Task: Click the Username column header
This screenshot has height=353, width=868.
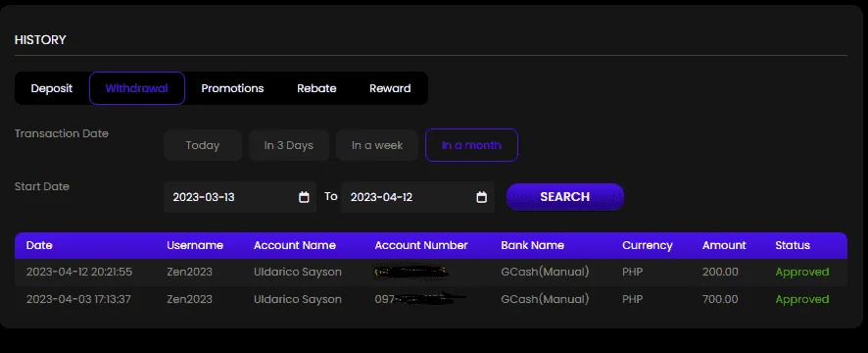Action: (195, 245)
